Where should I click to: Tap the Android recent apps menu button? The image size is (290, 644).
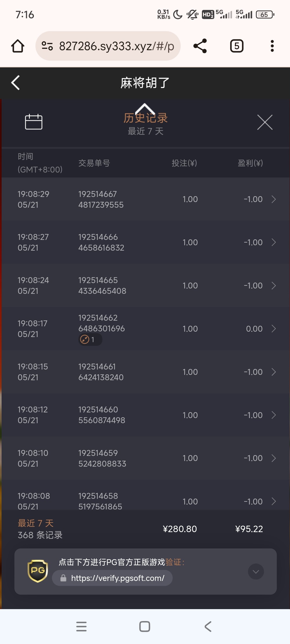click(81, 627)
